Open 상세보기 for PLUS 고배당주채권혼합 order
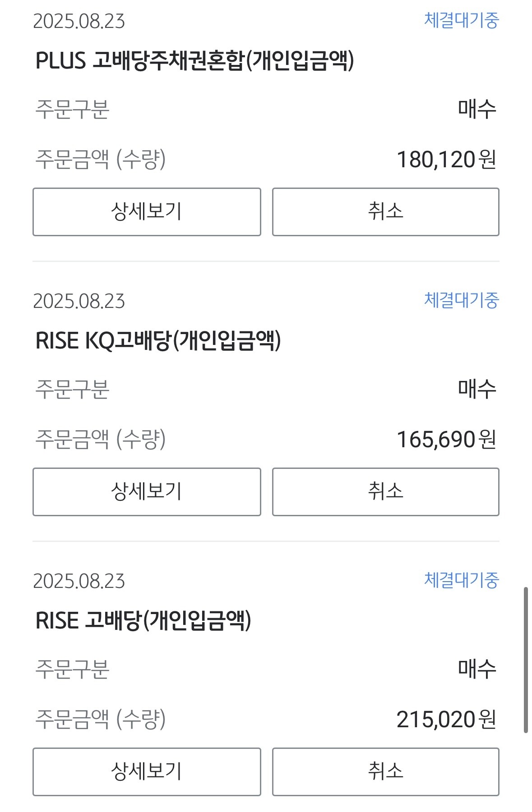The height and width of the screenshot is (812, 532). (x=147, y=212)
